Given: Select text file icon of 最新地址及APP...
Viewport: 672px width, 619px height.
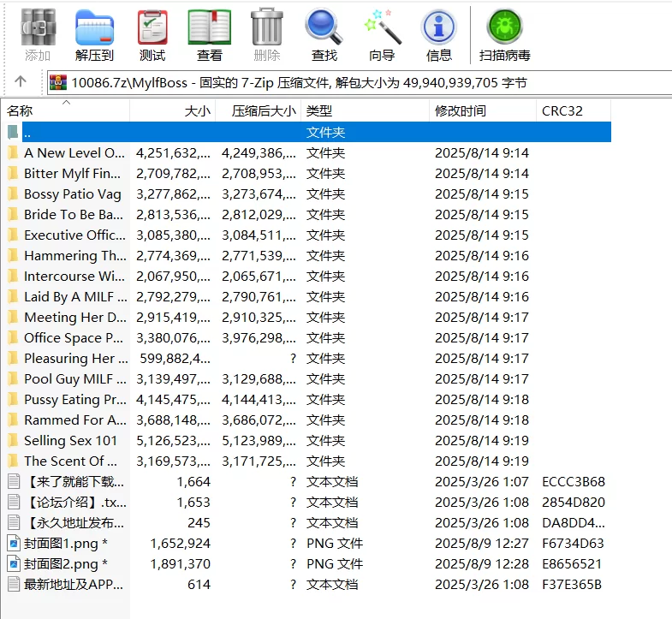Looking at the screenshot, I should (x=14, y=585).
